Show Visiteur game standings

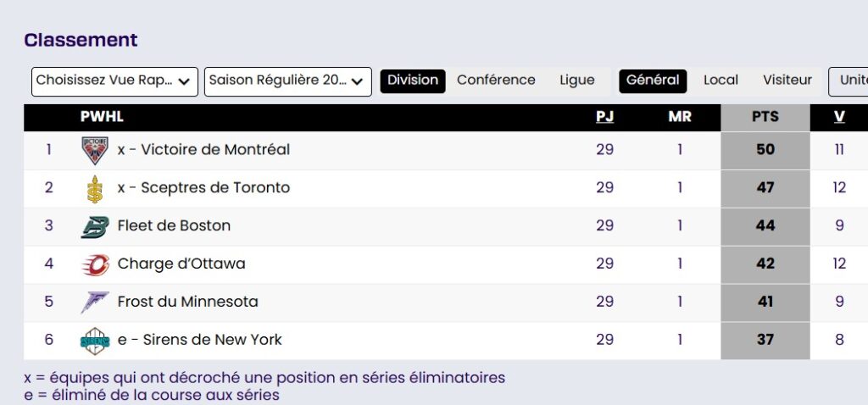[x=787, y=80]
